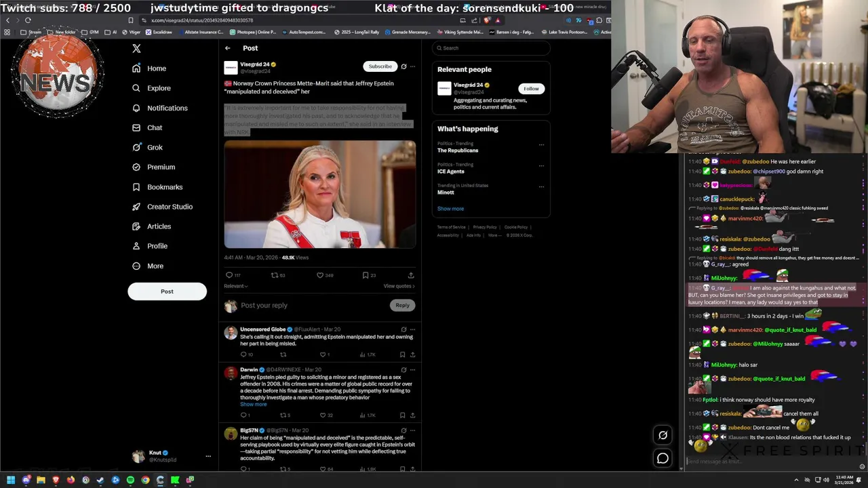Subscribe to Visegrád 24
Screen dimensions: 868x488
coord(380,66)
